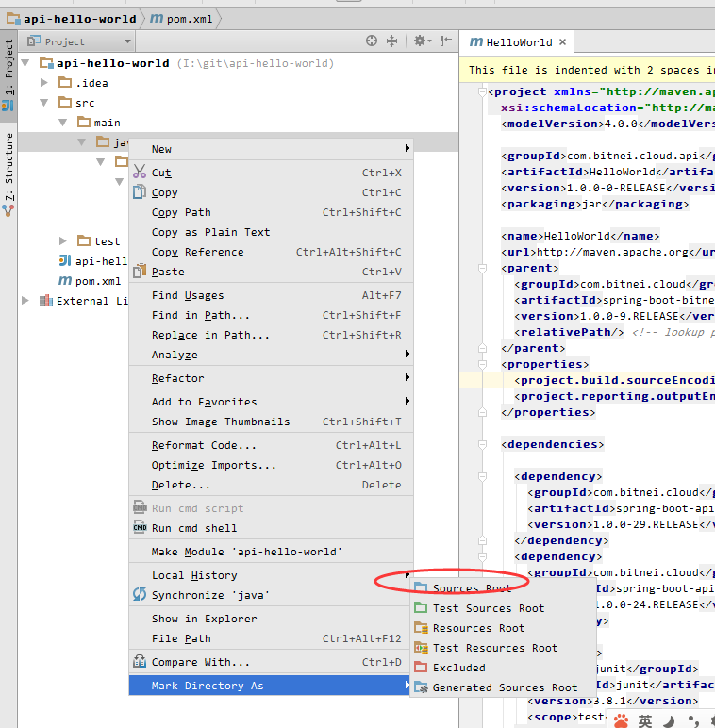The width and height of the screenshot is (715, 728).
Task: Choose Copy Path menu item
Action: pyautogui.click(x=271, y=212)
